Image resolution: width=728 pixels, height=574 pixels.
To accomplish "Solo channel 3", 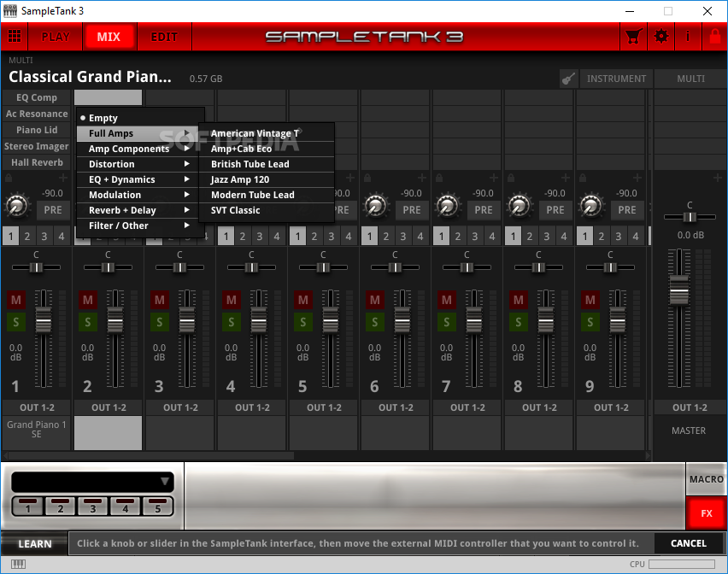I will [x=159, y=322].
